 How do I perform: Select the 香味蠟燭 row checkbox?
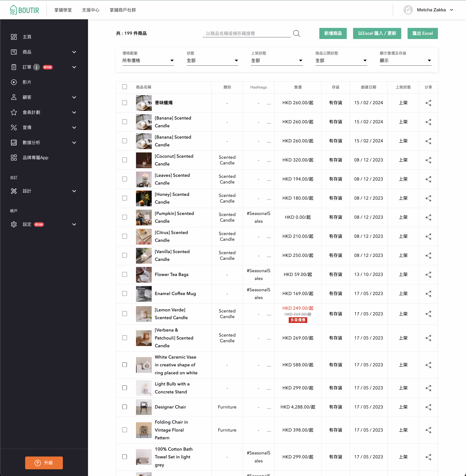125,103
